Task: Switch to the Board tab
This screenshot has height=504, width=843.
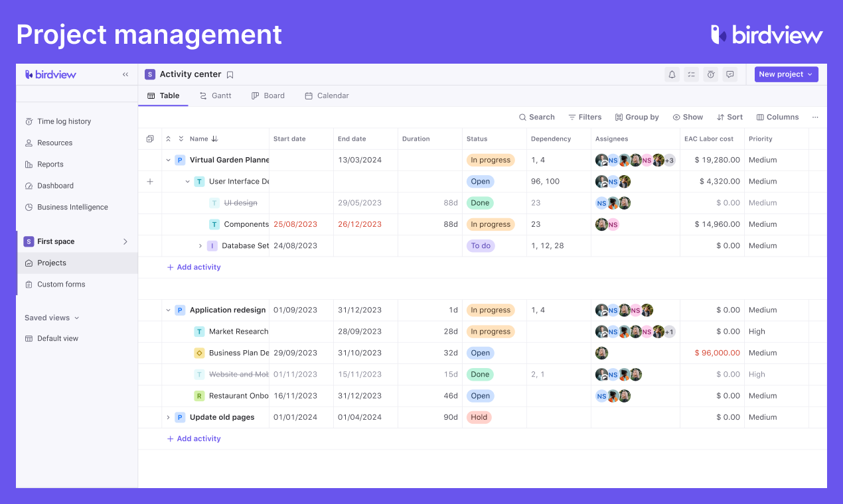Action: click(268, 95)
